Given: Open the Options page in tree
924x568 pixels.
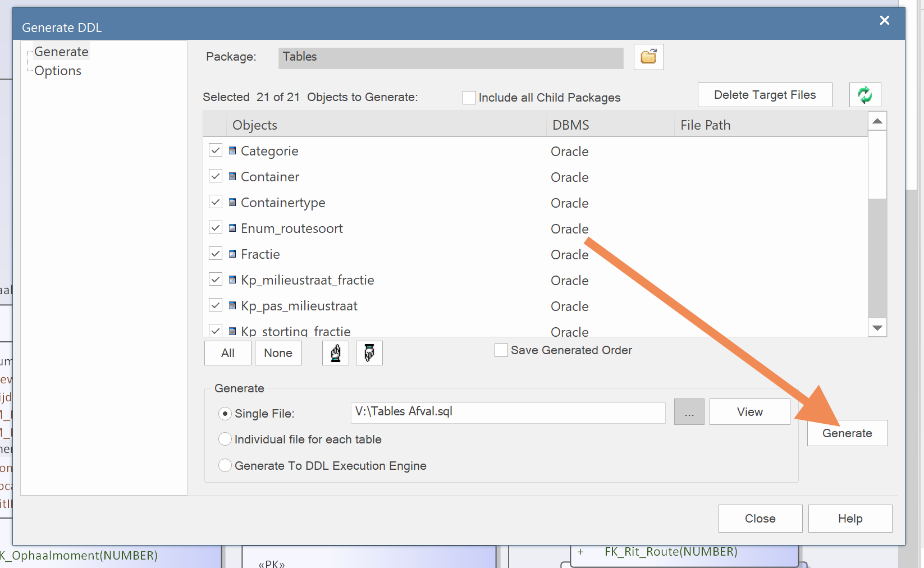Looking at the screenshot, I should pyautogui.click(x=58, y=71).
